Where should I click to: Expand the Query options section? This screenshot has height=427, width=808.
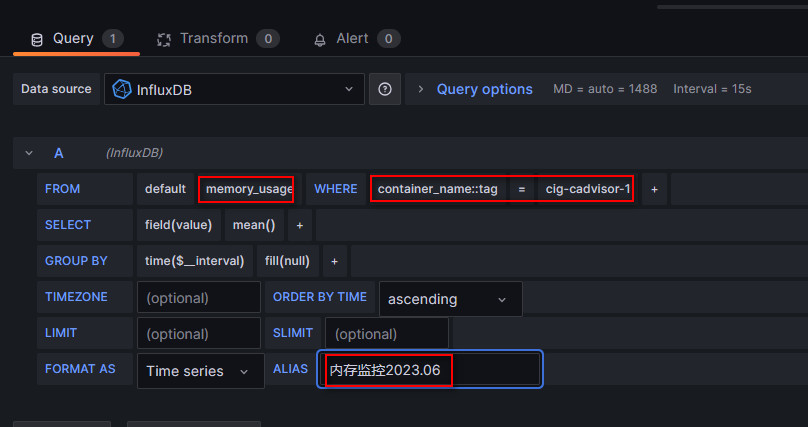(420, 89)
